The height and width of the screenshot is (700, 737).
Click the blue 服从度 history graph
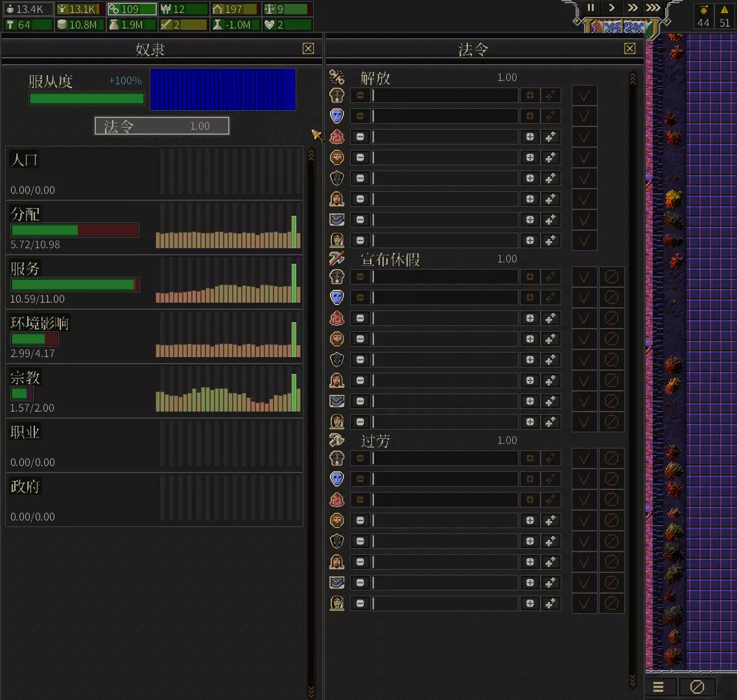tap(223, 89)
